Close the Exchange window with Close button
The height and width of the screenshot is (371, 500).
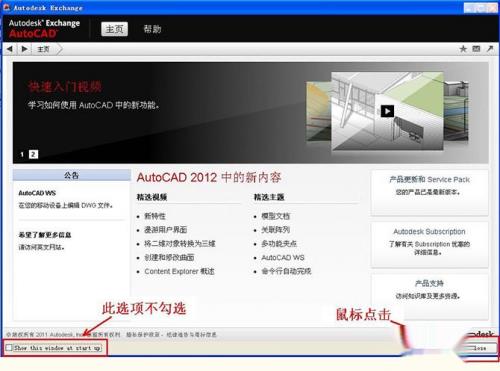coord(479,348)
